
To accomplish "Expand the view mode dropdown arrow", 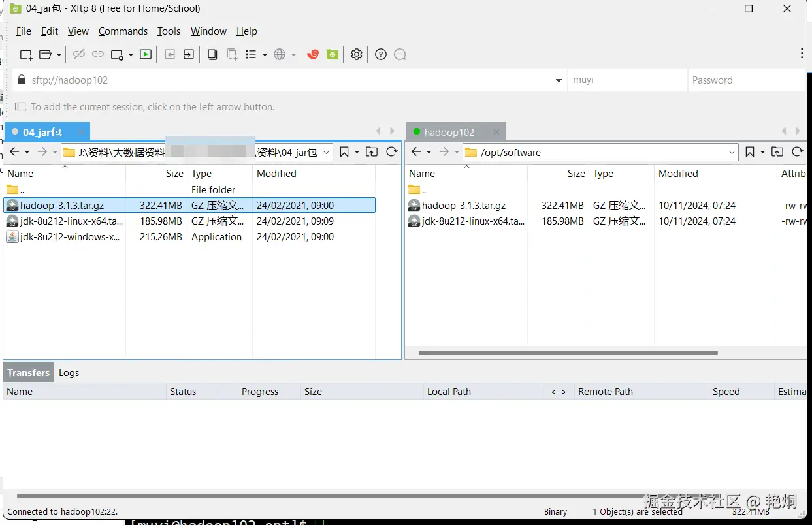I will point(265,55).
